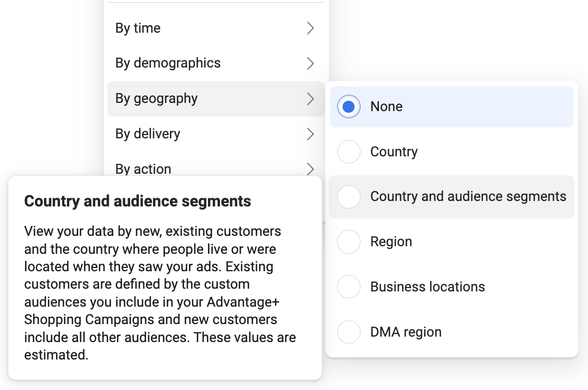Expand By demographics via its chevron
The width and height of the screenshot is (588, 390).
[x=310, y=64]
